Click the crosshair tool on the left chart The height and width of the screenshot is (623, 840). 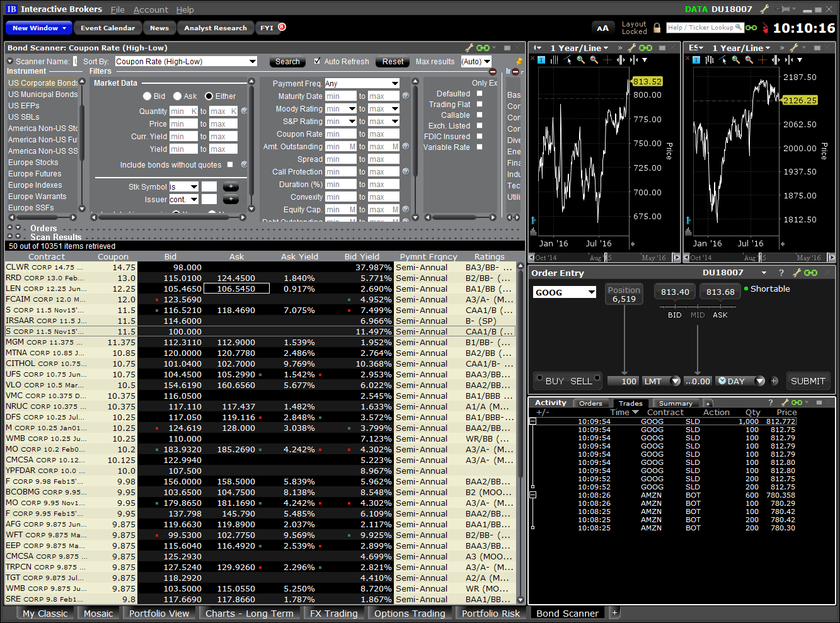pos(607,60)
